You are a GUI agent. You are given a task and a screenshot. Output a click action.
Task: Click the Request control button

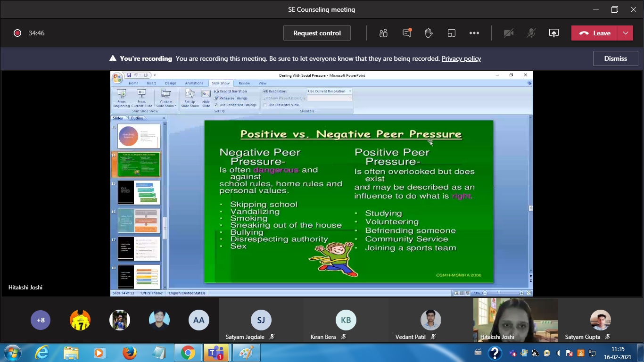tap(317, 33)
